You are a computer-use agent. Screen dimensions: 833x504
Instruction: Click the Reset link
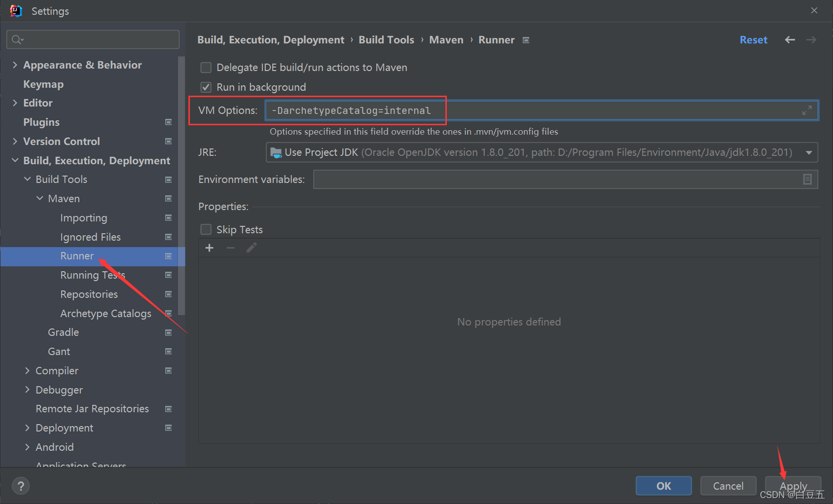tap(753, 40)
